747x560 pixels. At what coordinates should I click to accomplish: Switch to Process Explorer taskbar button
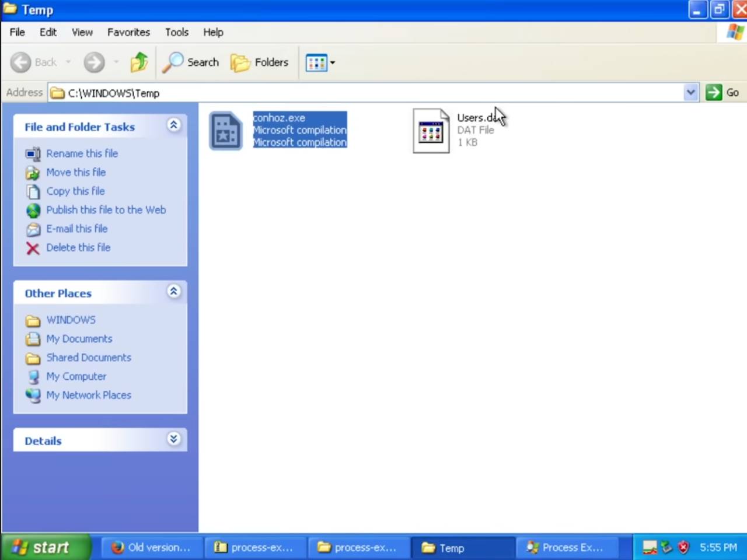click(x=566, y=547)
